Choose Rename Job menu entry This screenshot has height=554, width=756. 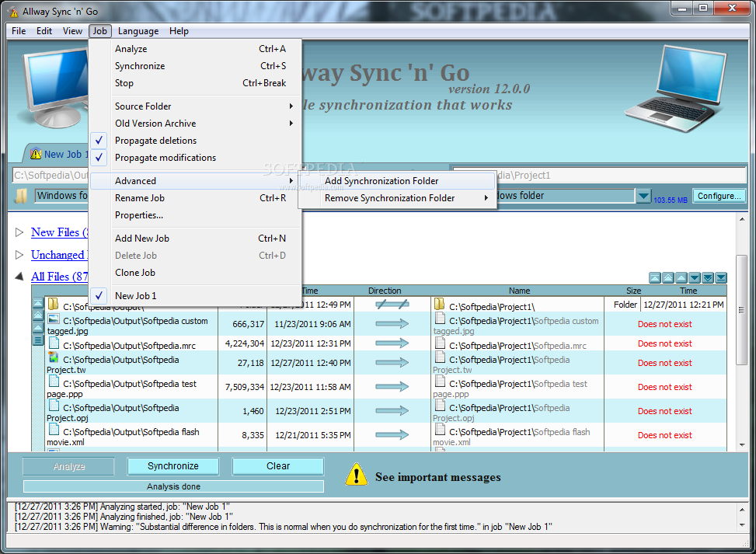click(195, 198)
